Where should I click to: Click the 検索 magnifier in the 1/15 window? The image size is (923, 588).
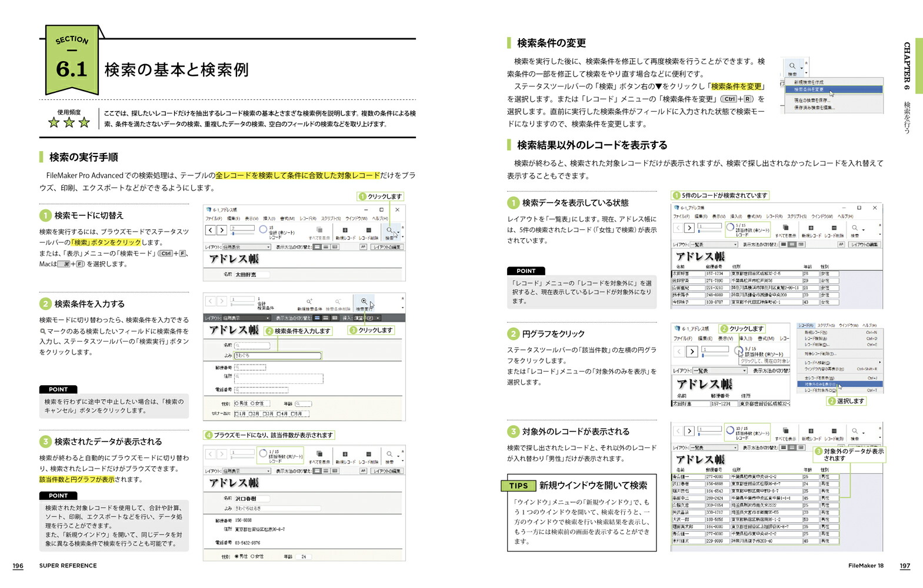point(389,454)
